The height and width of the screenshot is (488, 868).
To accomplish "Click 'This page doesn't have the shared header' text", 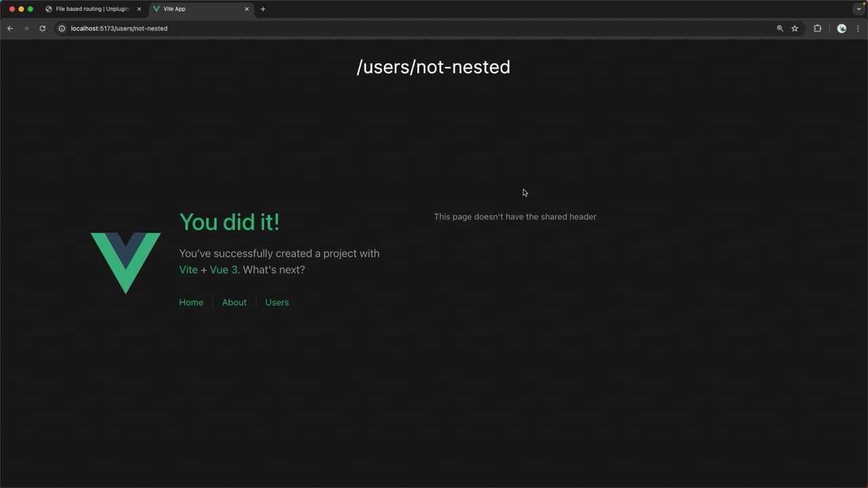I will click(515, 217).
